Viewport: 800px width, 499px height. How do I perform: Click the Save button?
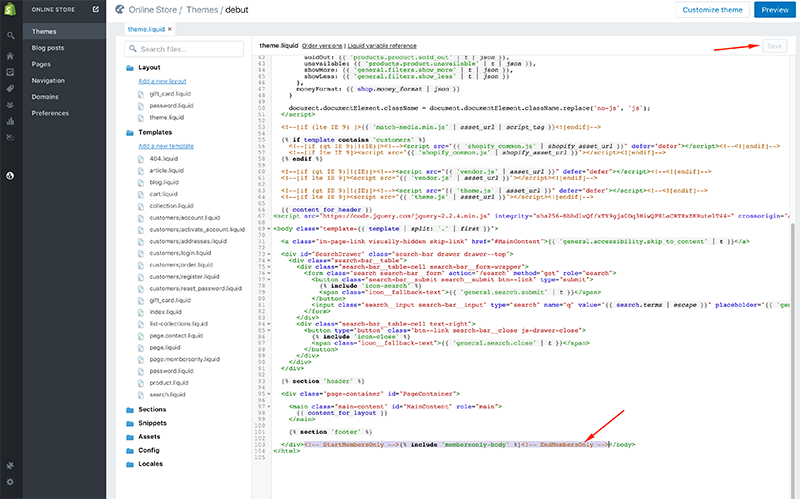coord(774,46)
